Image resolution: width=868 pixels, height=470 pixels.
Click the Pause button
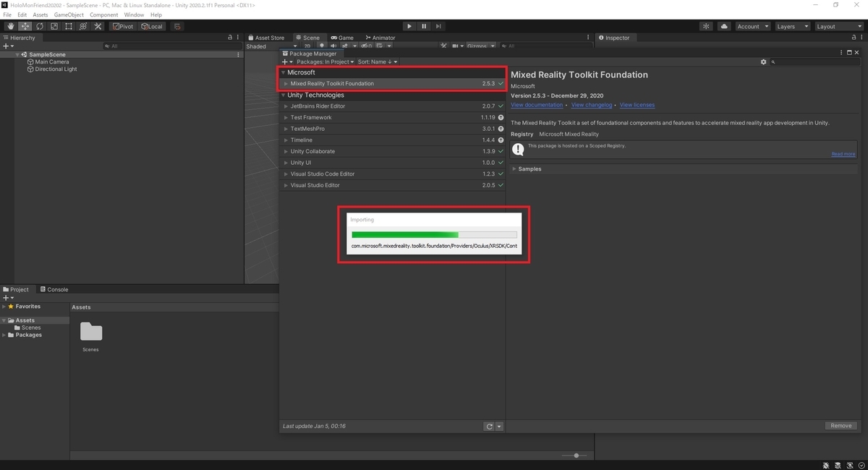[424, 26]
